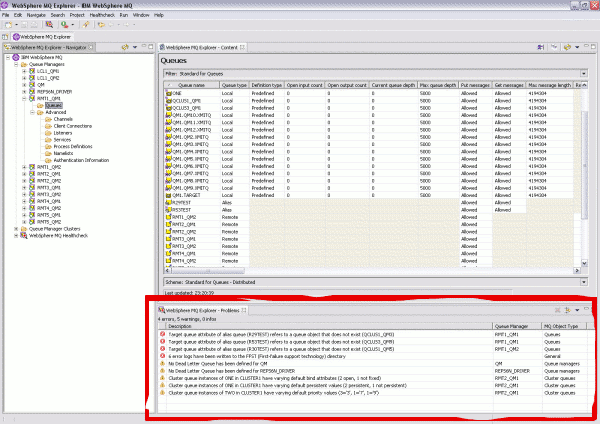Select the Problems view tab
Image resolution: width=600 pixels, height=424 pixels.
tap(202, 310)
